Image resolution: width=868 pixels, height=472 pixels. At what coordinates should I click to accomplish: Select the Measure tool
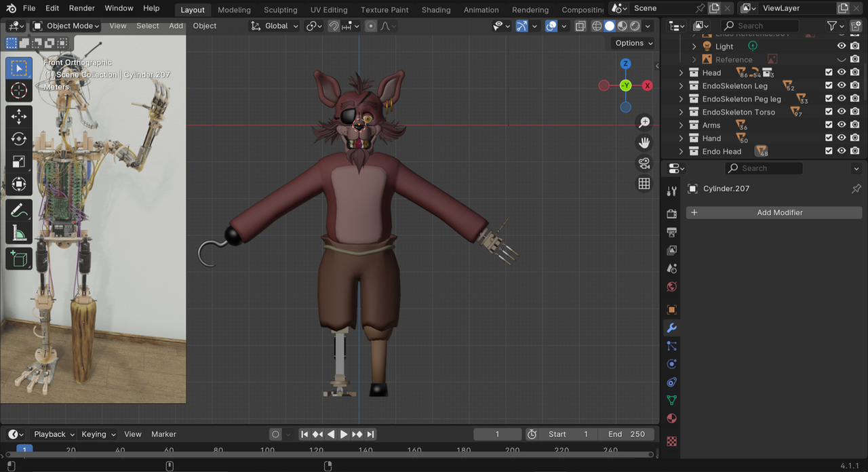[x=19, y=233]
